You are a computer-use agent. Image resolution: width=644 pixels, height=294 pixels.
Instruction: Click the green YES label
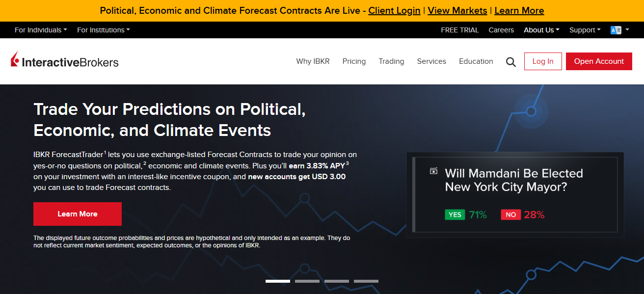455,214
